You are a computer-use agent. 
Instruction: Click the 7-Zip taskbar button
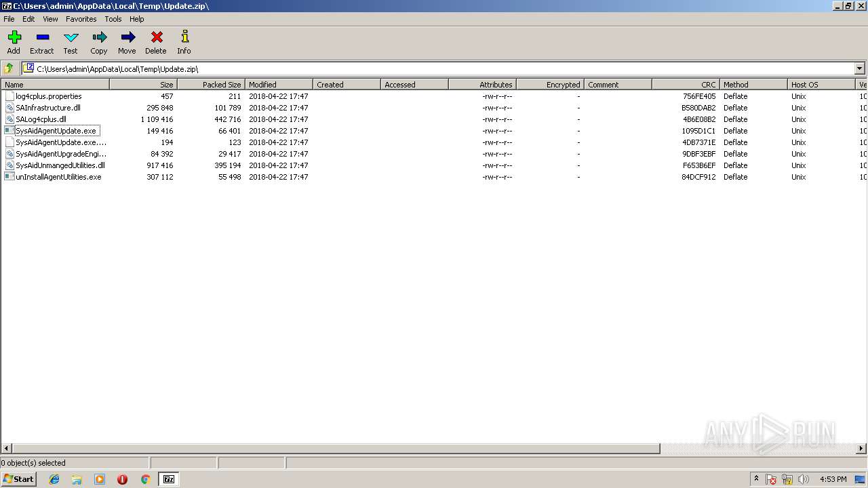[x=169, y=479]
